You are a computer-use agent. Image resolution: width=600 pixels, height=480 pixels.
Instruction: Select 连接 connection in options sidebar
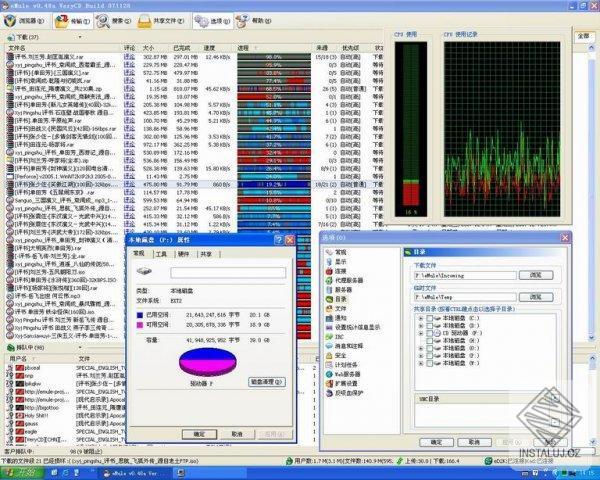click(336, 271)
